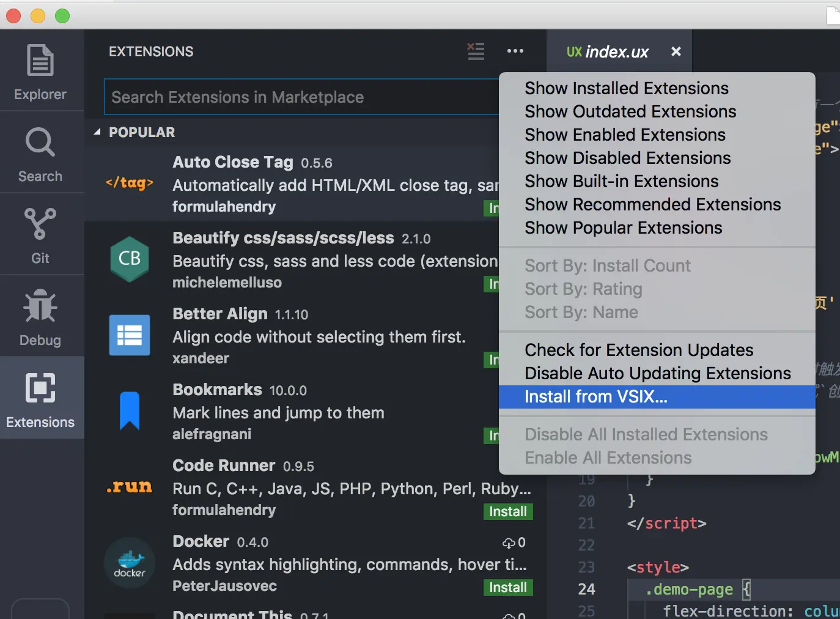The image size is (840, 619).
Task: Open the Search view in activity bar
Action: pyautogui.click(x=40, y=154)
